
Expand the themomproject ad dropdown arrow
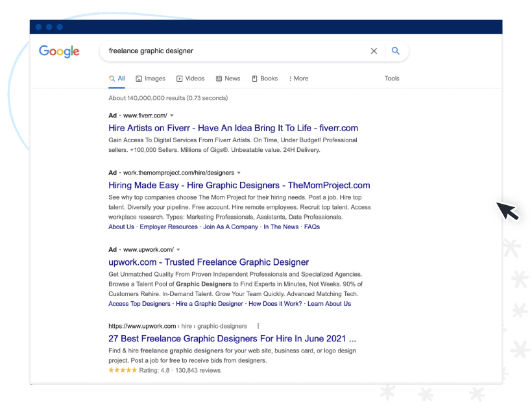point(239,173)
